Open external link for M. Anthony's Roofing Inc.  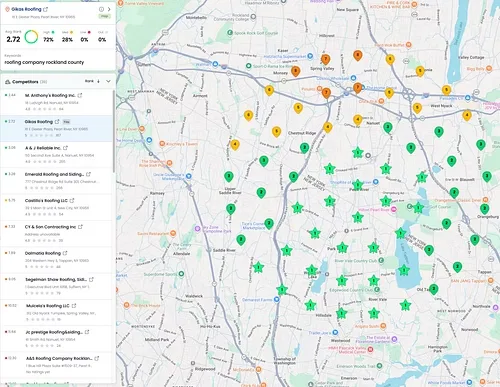tap(80, 95)
